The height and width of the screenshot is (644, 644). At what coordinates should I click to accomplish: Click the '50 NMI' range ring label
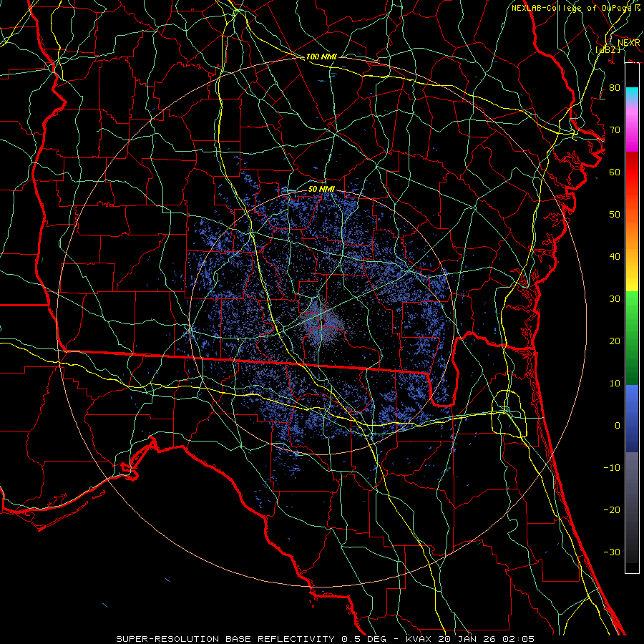321,189
